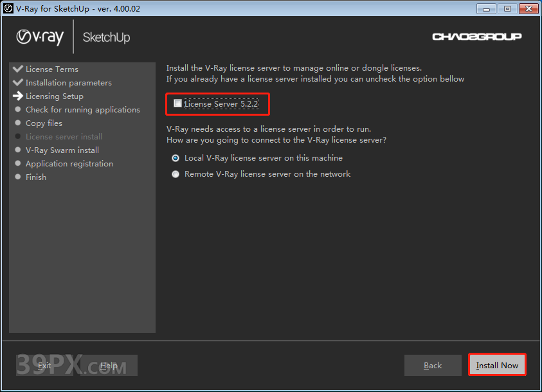Click Check for running applications step
The width and height of the screenshot is (542, 392).
pyautogui.click(x=83, y=109)
